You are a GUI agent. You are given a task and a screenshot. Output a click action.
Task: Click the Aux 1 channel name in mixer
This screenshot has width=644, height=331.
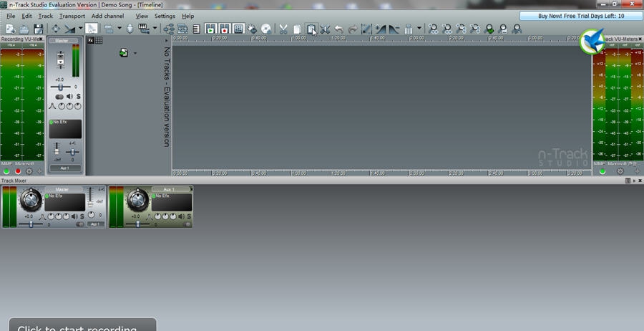171,190
